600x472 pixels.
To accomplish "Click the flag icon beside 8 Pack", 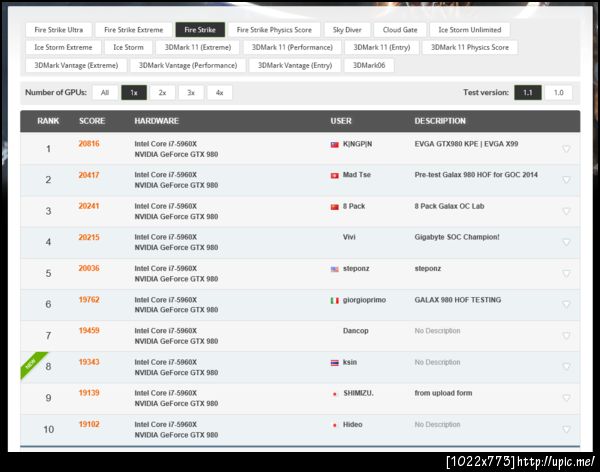I will (335, 207).
